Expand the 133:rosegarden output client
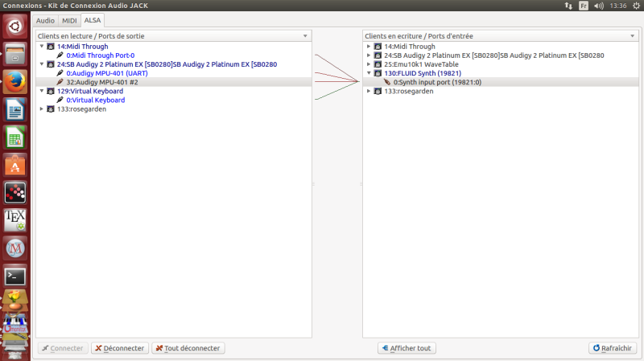This screenshot has width=644, height=361. click(42, 109)
